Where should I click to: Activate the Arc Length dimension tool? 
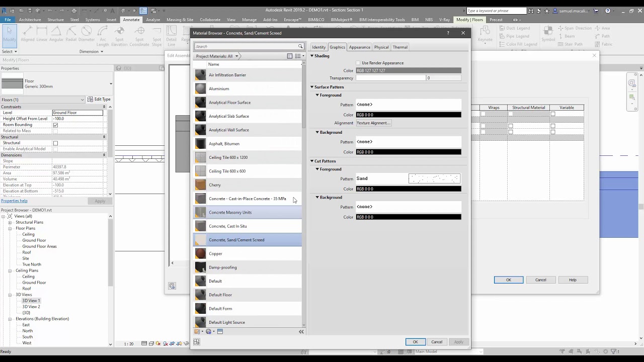point(103,36)
